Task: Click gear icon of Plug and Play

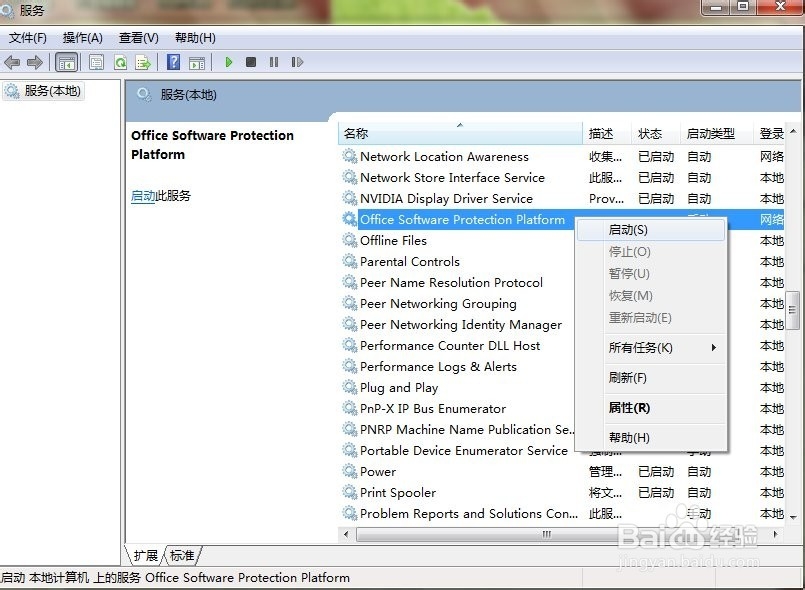Action: [x=350, y=387]
